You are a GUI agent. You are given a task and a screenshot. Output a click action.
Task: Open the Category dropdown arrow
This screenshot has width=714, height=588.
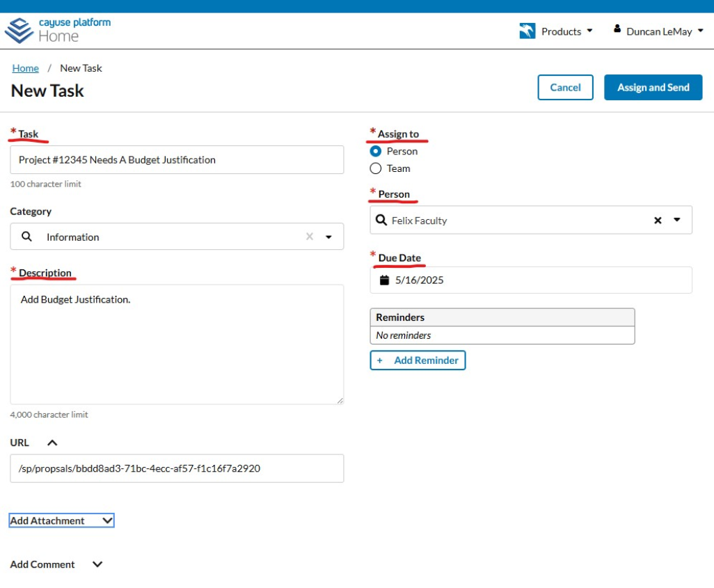[329, 237]
